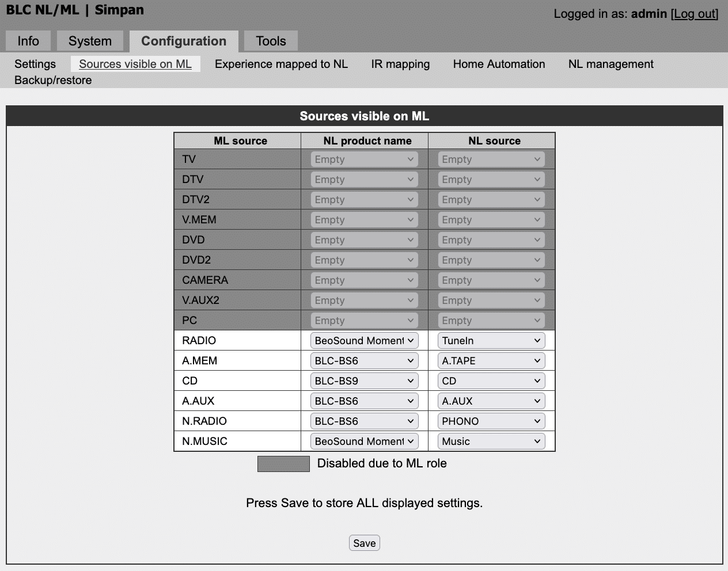
Task: Open the CD row BLC-BS9 product dropdown
Action: 364,381
